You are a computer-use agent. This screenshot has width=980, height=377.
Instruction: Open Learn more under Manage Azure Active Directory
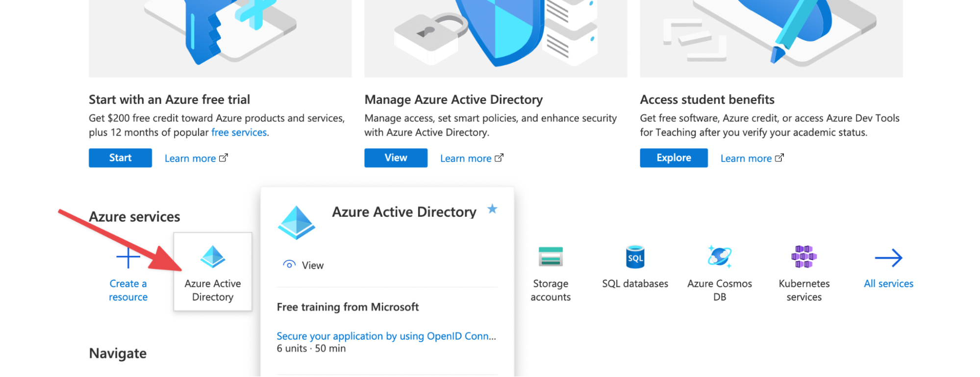point(466,158)
